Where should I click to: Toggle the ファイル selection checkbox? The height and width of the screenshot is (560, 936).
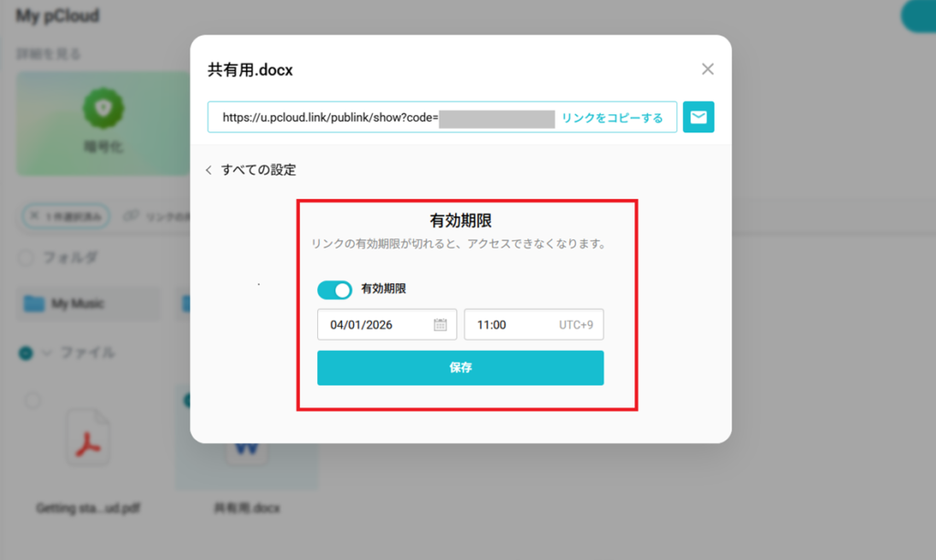click(x=26, y=353)
